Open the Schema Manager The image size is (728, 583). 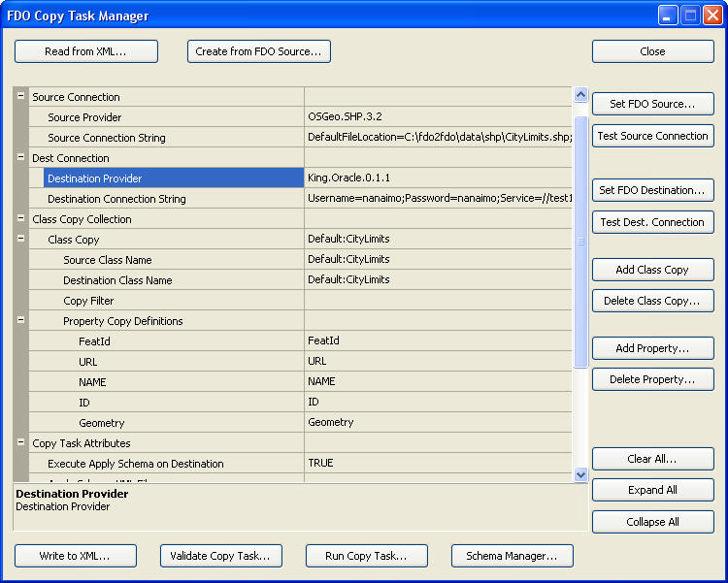512,556
